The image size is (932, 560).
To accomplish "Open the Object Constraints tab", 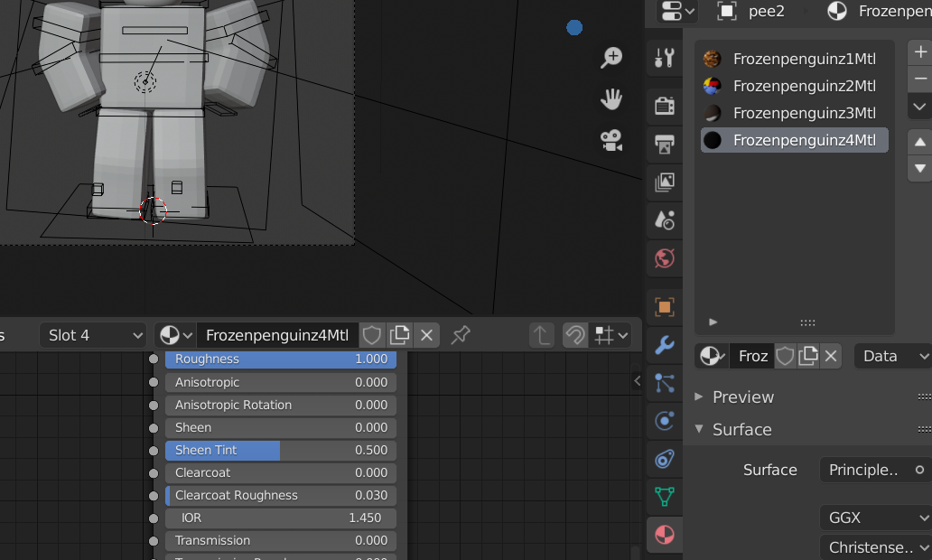I will (x=665, y=459).
